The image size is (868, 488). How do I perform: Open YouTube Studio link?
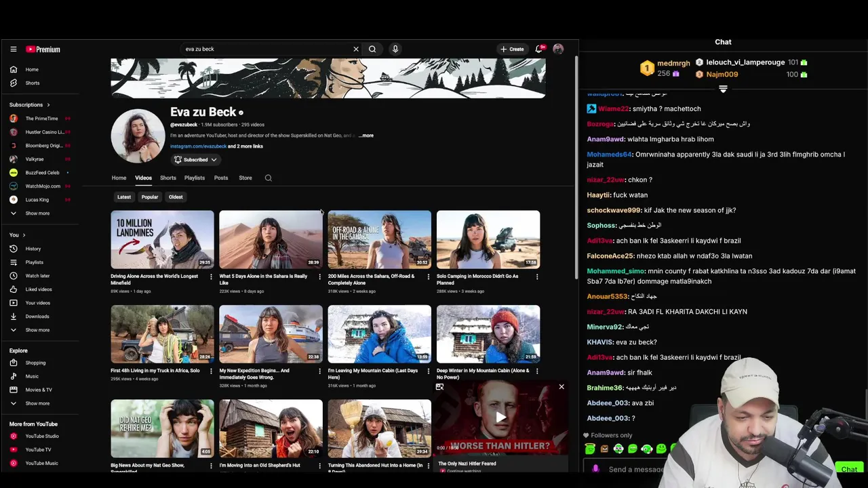(41, 436)
